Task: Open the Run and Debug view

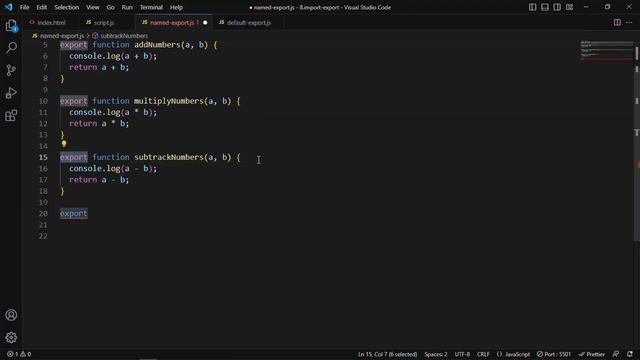Action: (x=11, y=93)
